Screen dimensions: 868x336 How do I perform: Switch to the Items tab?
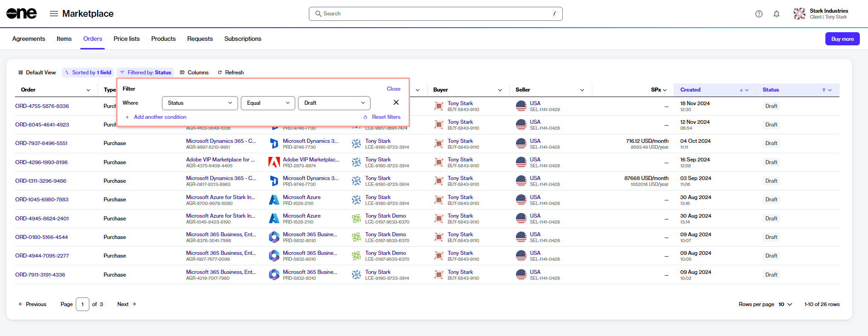[64, 39]
